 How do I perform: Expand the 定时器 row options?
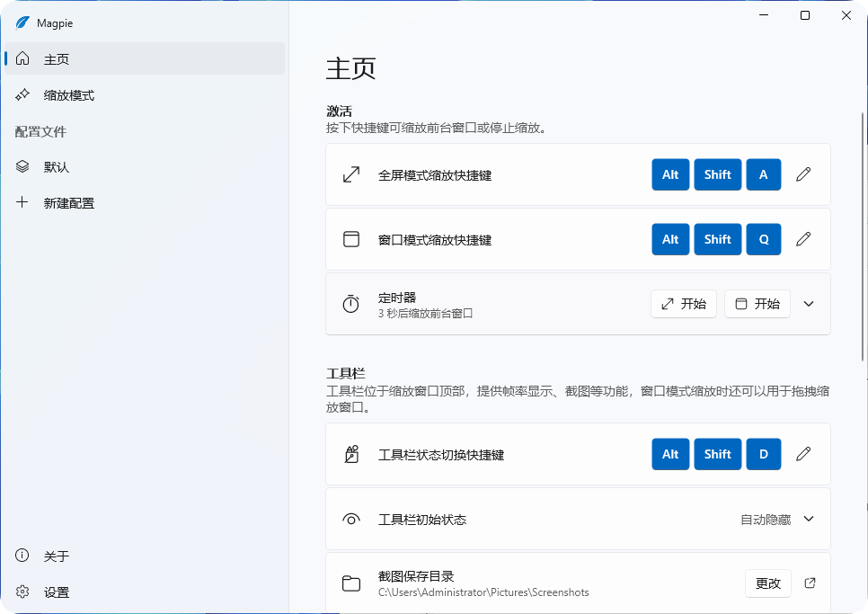pyautogui.click(x=808, y=304)
